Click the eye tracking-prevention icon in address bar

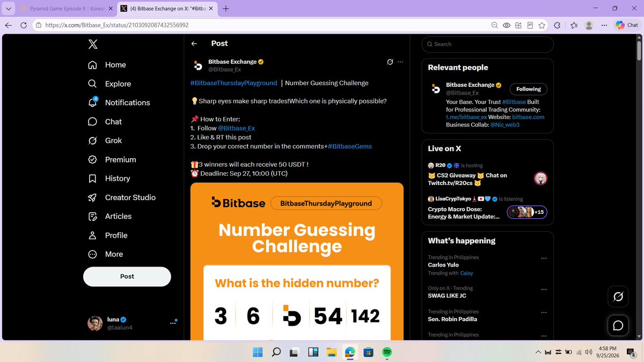click(x=507, y=25)
